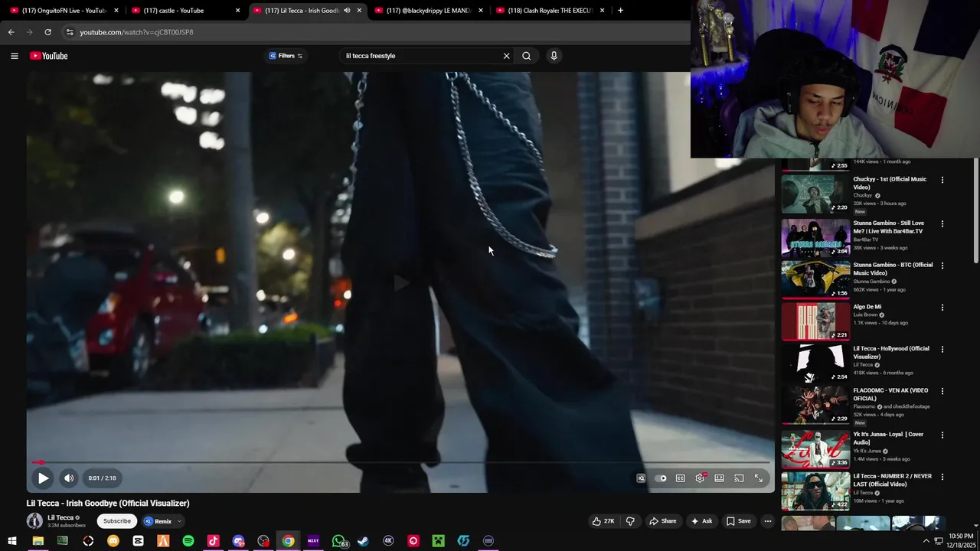Open Yk It's Junaa - Loyal cover audio
Viewport: 980px width, 551px height.
(x=889, y=438)
